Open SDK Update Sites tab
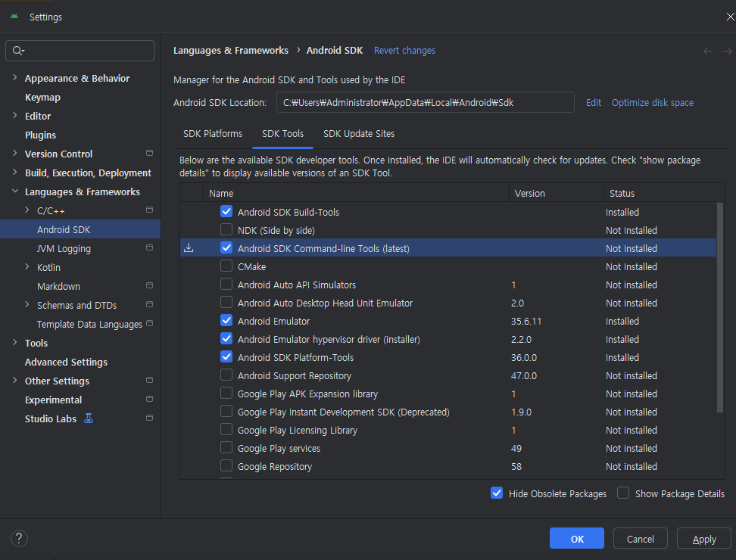736x560 pixels. pos(359,134)
